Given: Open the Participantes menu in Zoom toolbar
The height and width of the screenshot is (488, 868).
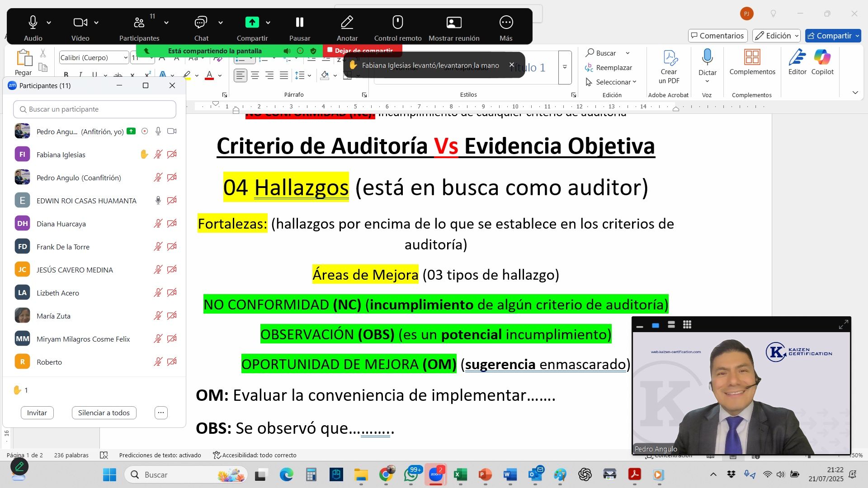Looking at the screenshot, I should pos(139,23).
